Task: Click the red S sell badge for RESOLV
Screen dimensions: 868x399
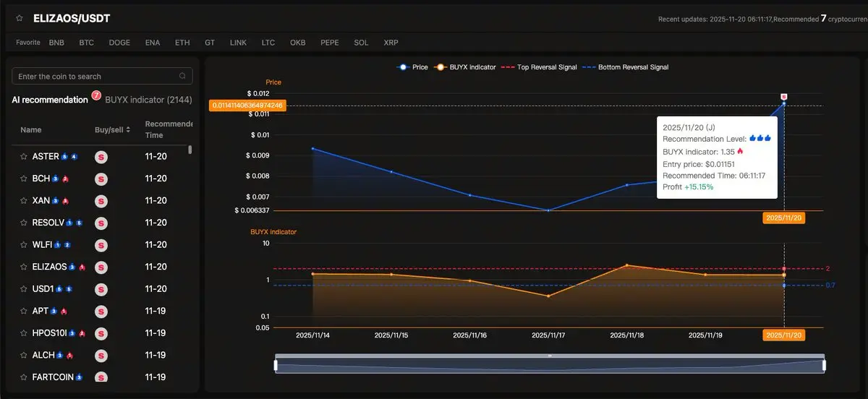Action: coord(101,223)
